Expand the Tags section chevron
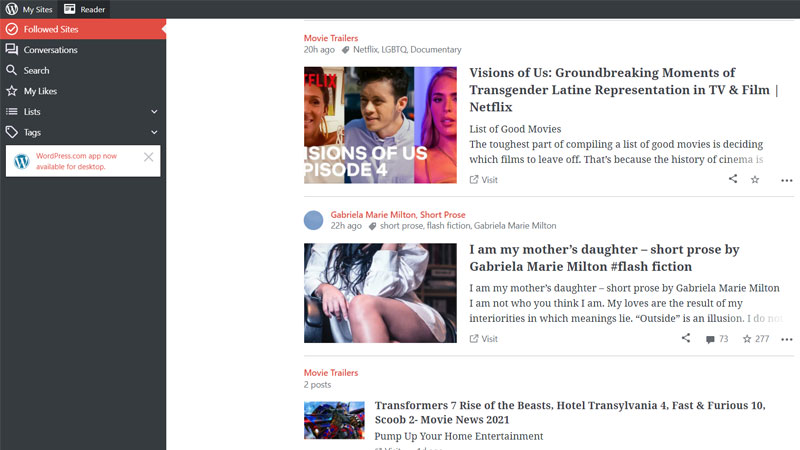800x450 pixels. (x=154, y=132)
